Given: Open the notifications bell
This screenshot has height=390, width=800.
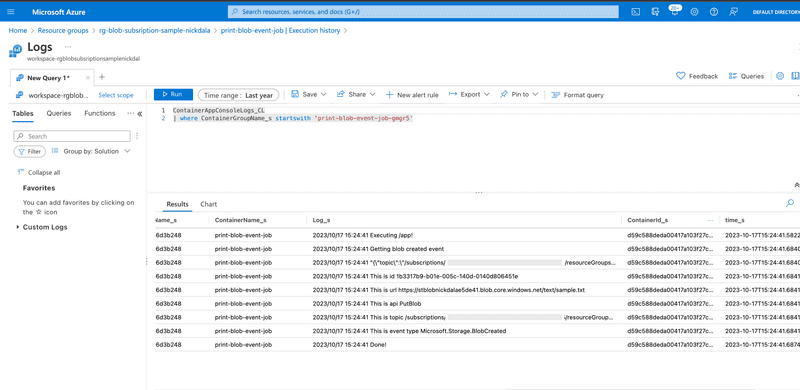Looking at the screenshot, I should [x=675, y=11].
